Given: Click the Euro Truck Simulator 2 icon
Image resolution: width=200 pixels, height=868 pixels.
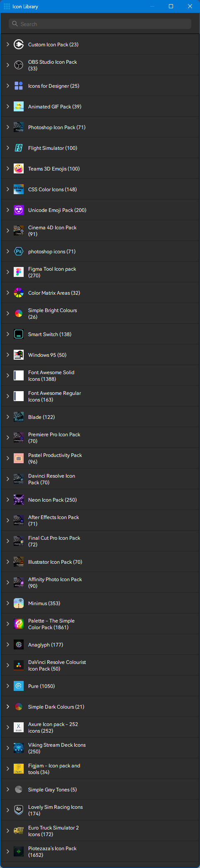Looking at the screenshot, I should tap(19, 831).
